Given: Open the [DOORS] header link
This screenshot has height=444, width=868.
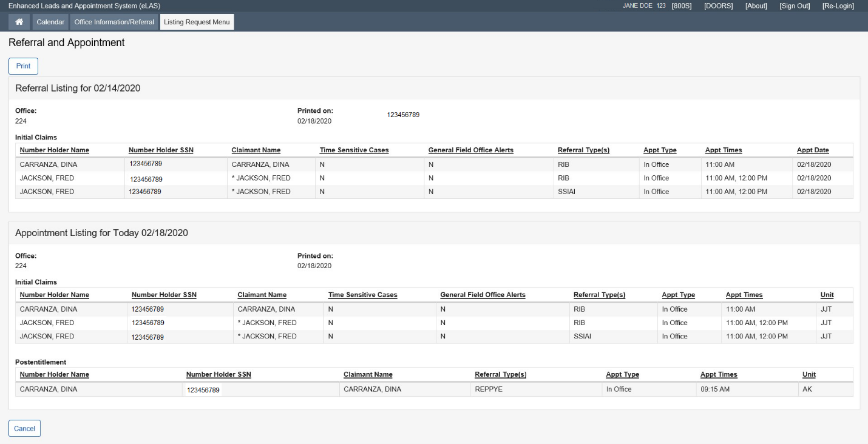Looking at the screenshot, I should (x=718, y=6).
